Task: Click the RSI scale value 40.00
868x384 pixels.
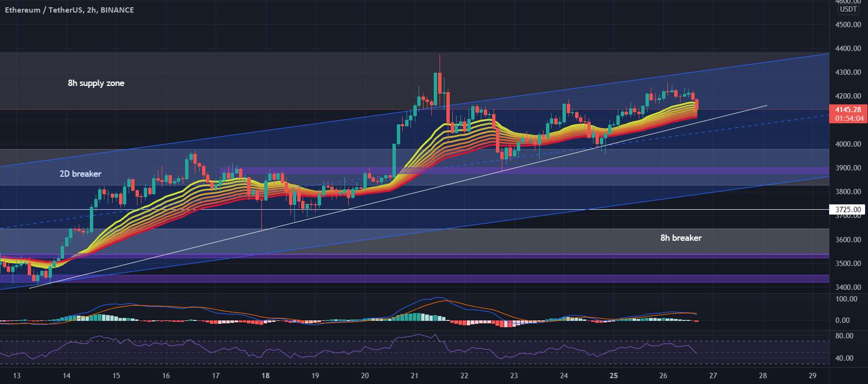Action: pos(844,358)
